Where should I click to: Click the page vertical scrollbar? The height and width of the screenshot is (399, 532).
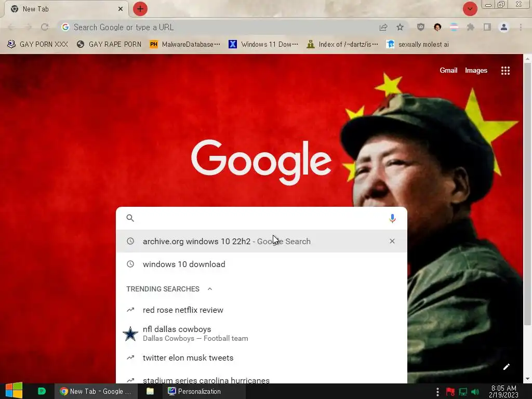click(x=527, y=193)
